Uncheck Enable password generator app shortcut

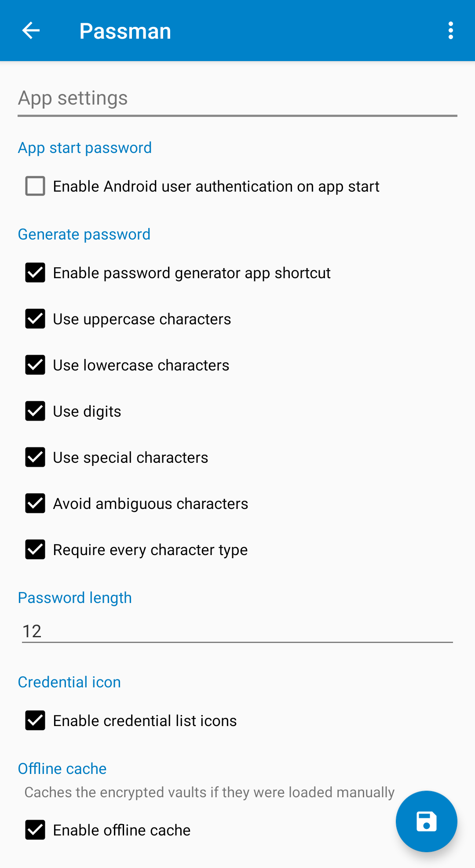(x=35, y=272)
